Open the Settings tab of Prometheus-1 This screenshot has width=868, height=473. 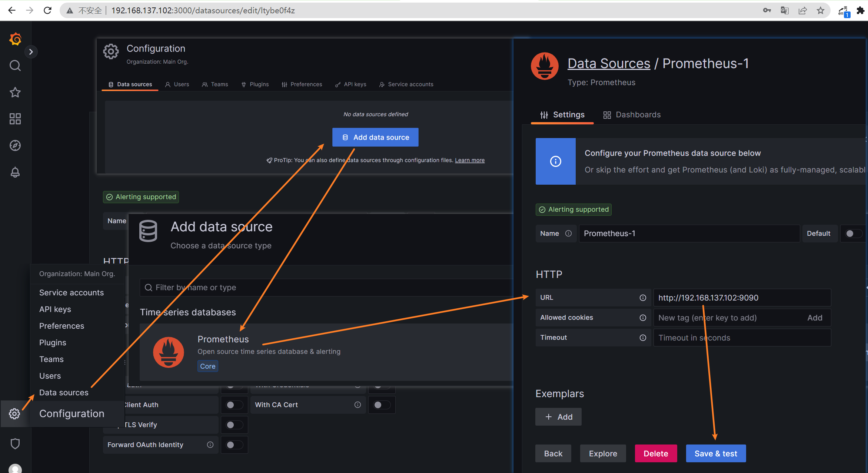[x=562, y=115]
